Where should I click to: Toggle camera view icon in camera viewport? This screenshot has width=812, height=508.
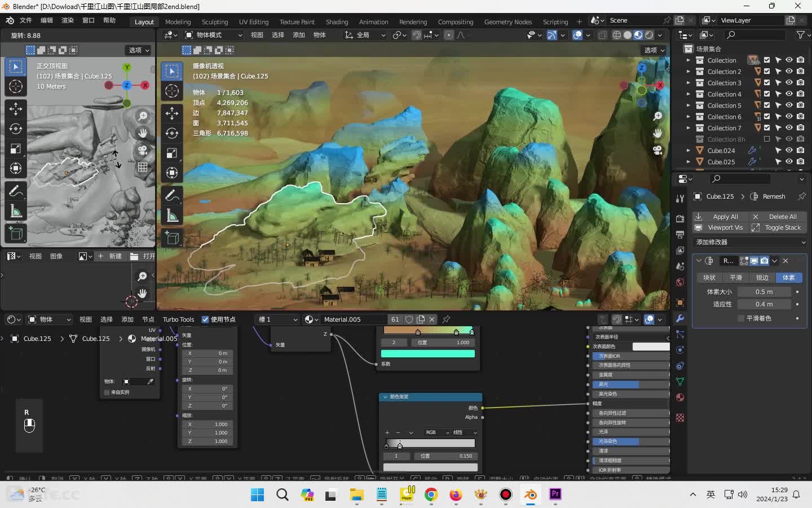[x=657, y=150]
